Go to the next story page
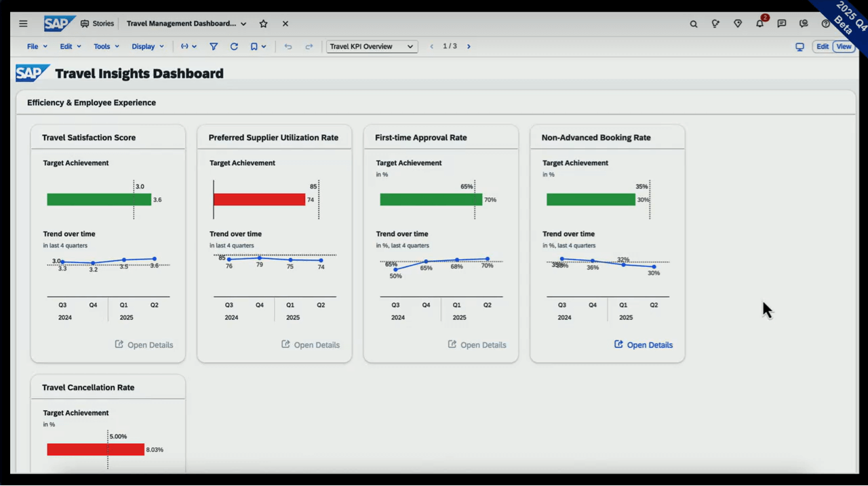The width and height of the screenshot is (868, 486). (x=469, y=47)
